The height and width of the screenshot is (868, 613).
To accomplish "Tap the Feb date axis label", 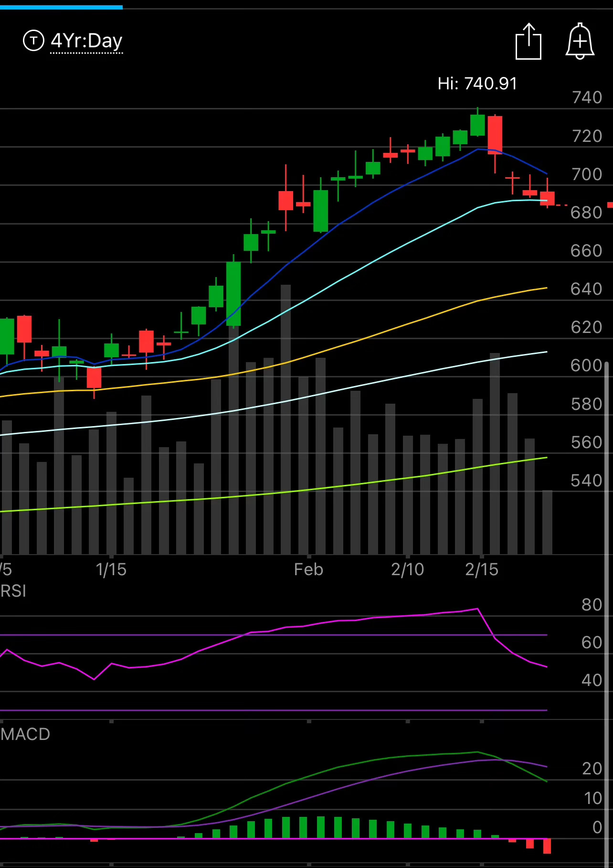I will point(308,569).
